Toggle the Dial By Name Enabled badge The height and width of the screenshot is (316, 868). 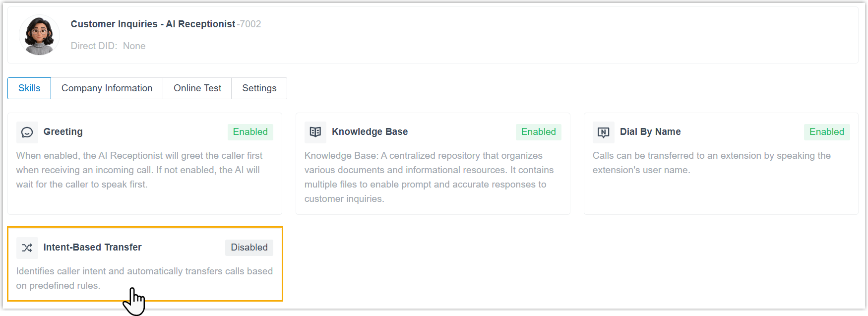click(x=826, y=132)
